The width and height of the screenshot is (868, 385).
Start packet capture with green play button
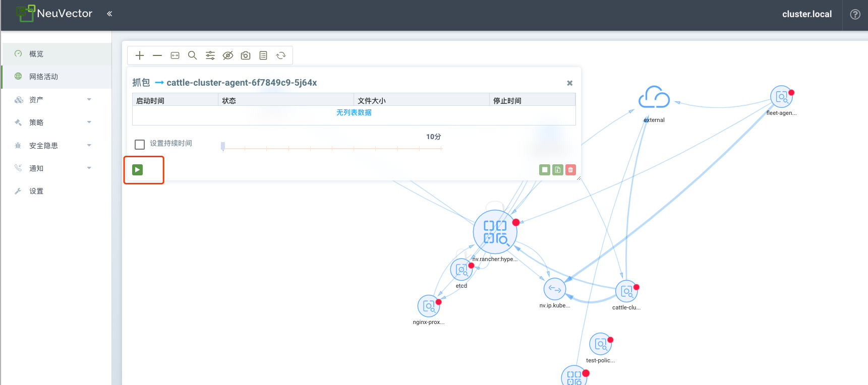138,170
